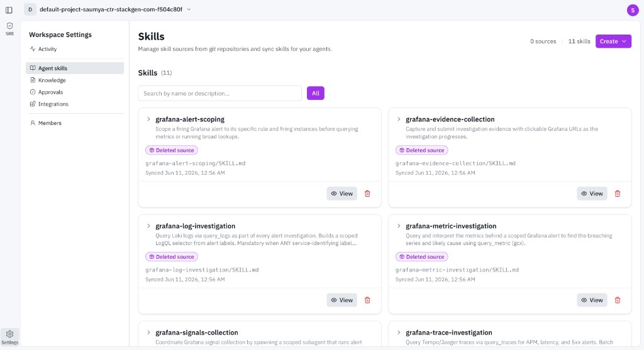Open the project selector dropdown chevron
The height and width of the screenshot is (350, 644).
click(189, 9)
